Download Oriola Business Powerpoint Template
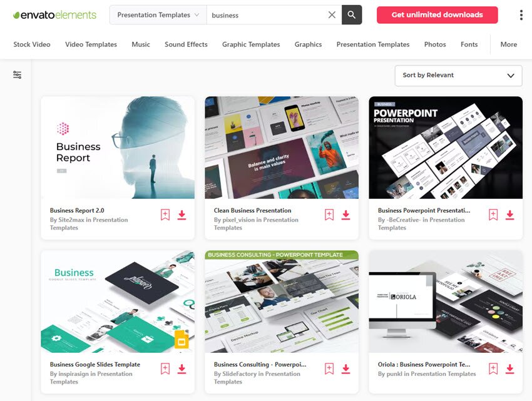This screenshot has height=401, width=532. [x=509, y=369]
